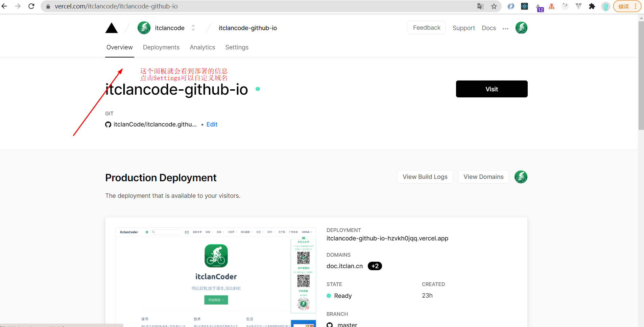Click the green dot beside itclancode-github-io heading
Viewport: 644px width, 327px height.
click(x=258, y=89)
